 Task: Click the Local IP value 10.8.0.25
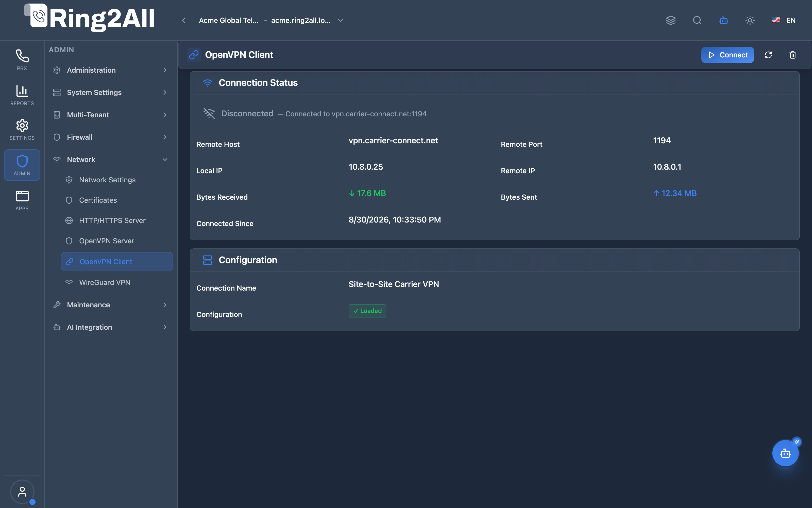366,167
